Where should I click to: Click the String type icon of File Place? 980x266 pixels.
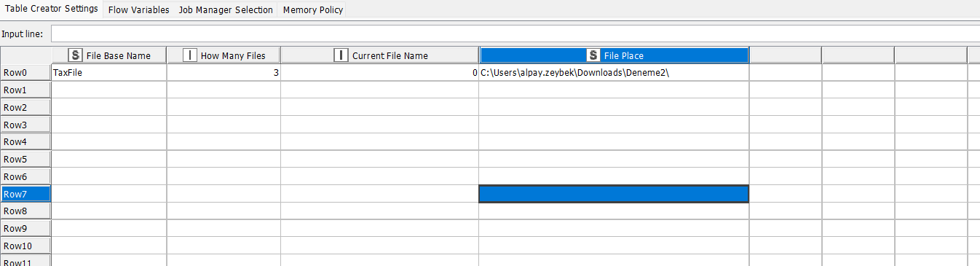point(593,55)
